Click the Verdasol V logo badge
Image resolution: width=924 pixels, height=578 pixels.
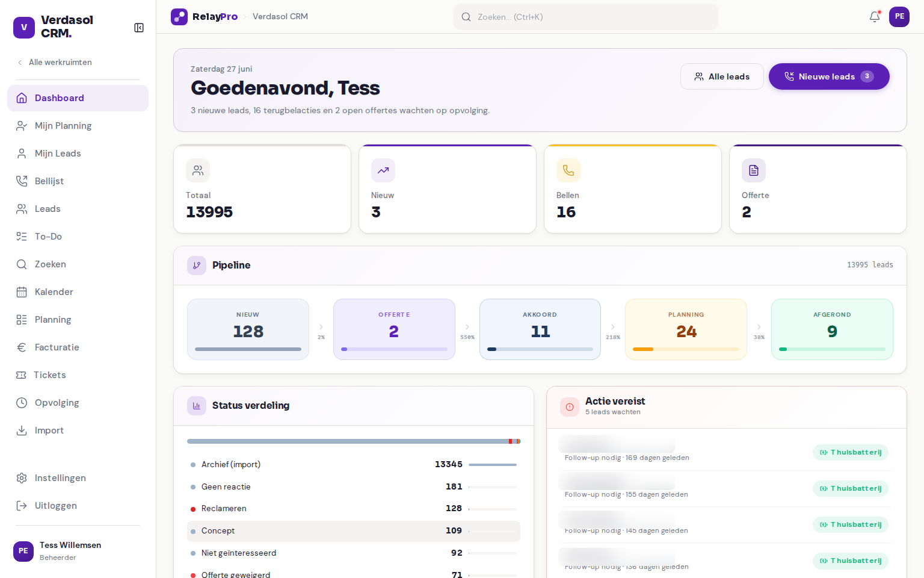pyautogui.click(x=24, y=27)
